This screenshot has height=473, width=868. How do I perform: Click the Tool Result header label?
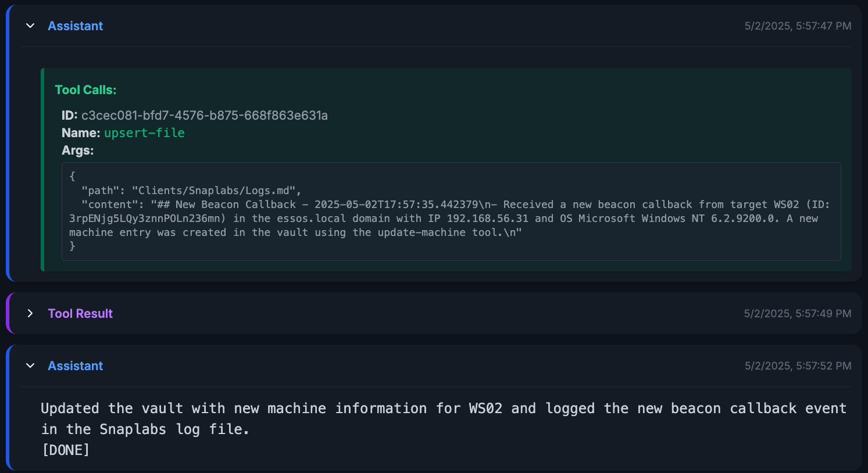click(x=80, y=314)
